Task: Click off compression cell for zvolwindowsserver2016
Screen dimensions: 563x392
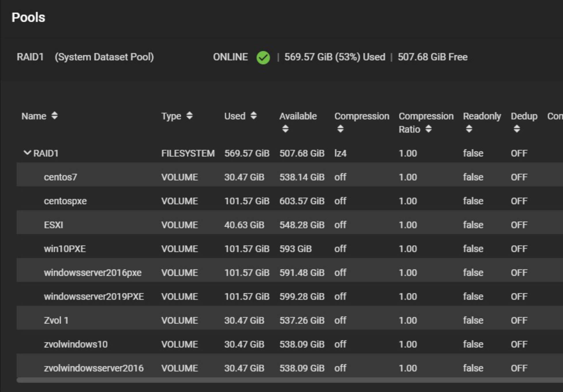Action: click(340, 368)
